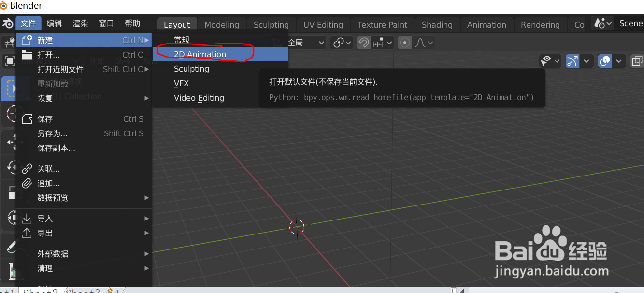Choose 打开... with the folder icon
644x293 pixels.
coord(84,55)
